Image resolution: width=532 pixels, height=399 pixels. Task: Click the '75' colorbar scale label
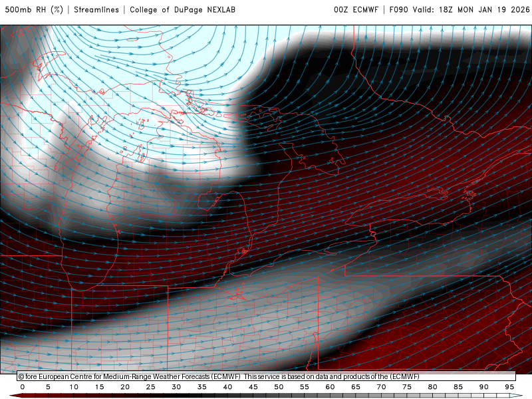point(407,387)
